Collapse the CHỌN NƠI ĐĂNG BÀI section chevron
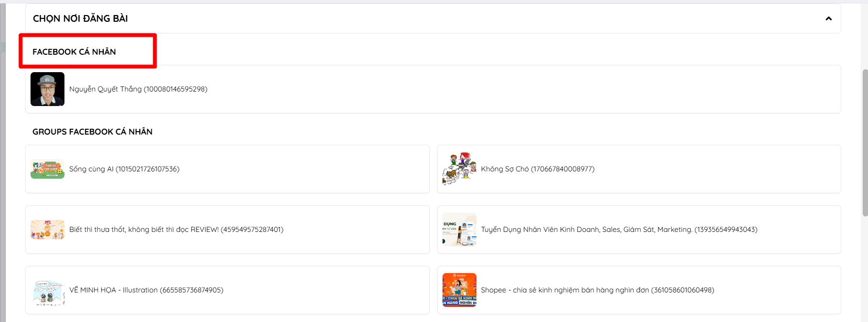 tap(828, 19)
